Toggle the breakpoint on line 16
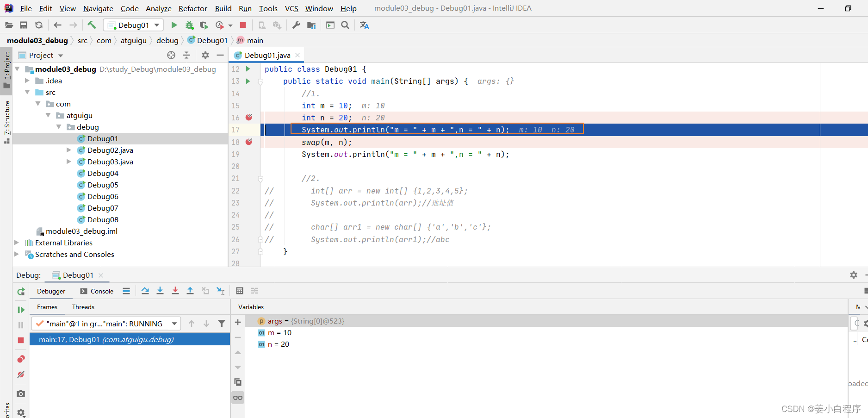Image resolution: width=868 pixels, height=418 pixels. (x=249, y=118)
